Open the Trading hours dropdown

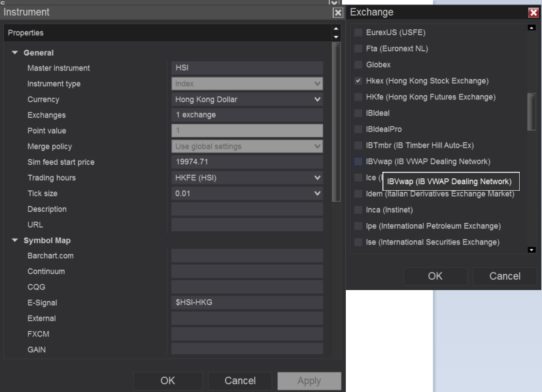(247, 178)
